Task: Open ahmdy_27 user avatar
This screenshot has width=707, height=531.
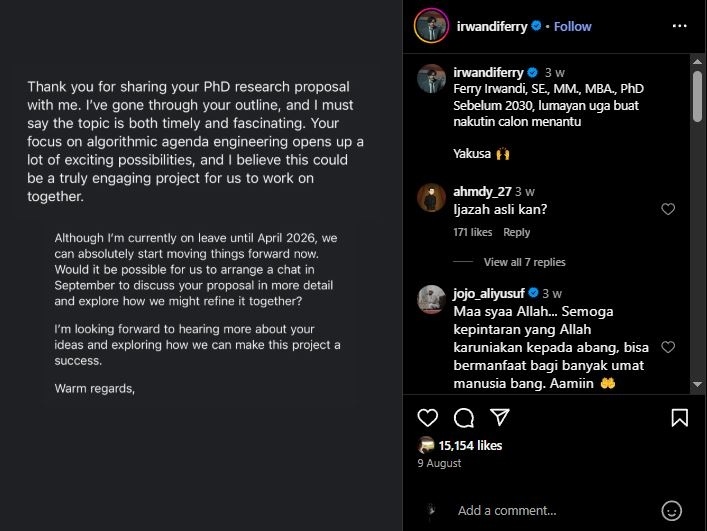Action: point(432,197)
